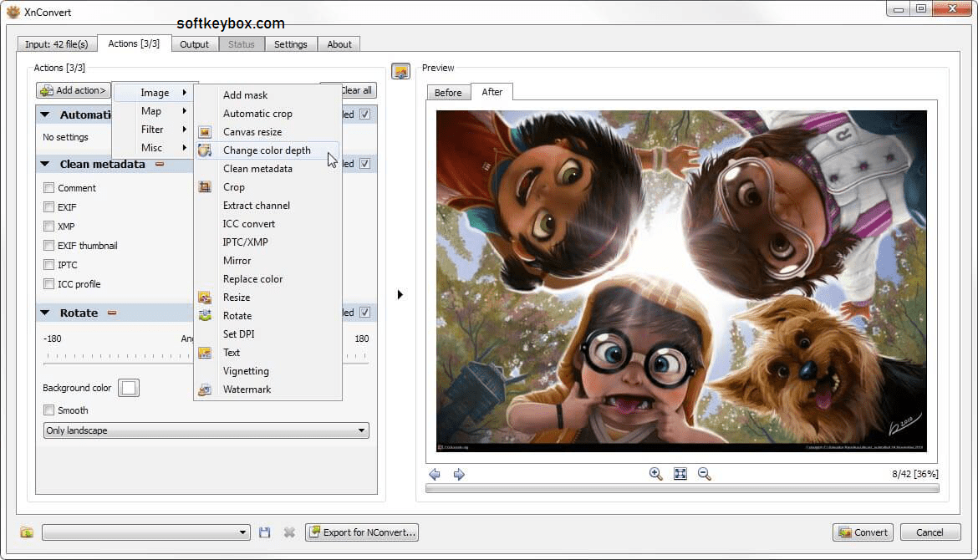Image resolution: width=978 pixels, height=560 pixels.
Task: Select Change color depth from the menu
Action: (266, 150)
